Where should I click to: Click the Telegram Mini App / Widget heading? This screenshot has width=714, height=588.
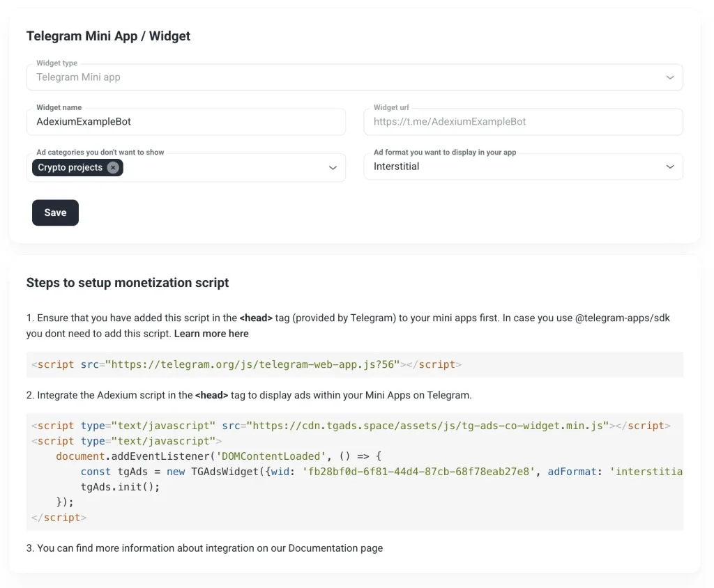click(x=108, y=36)
